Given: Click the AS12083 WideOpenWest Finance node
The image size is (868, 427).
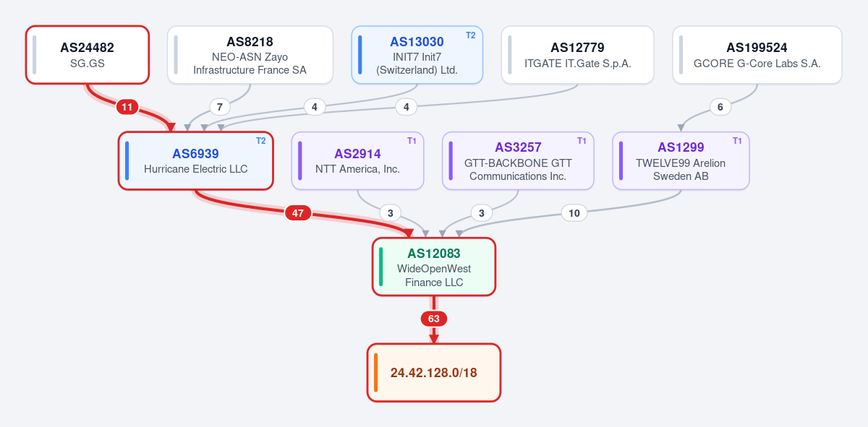Looking at the screenshot, I should click(434, 267).
